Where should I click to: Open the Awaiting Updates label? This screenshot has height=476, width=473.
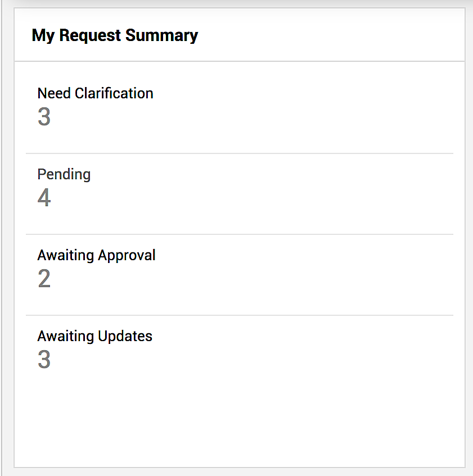94,336
